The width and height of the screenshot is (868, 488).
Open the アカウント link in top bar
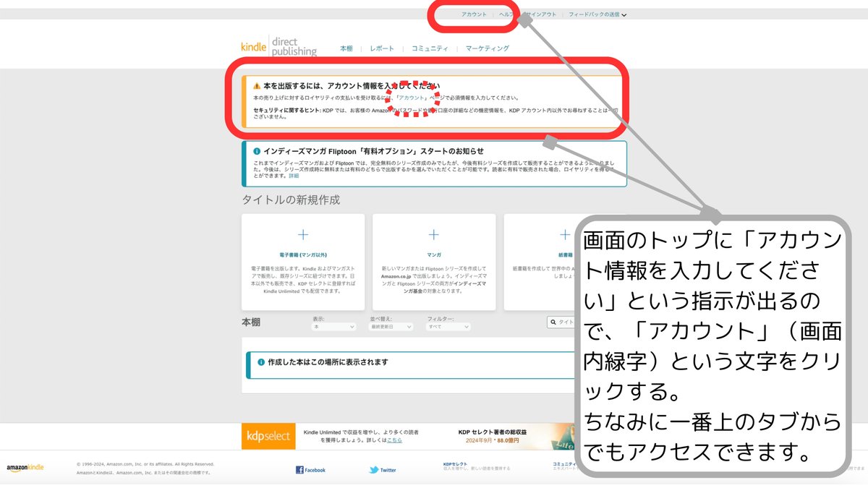coord(474,14)
